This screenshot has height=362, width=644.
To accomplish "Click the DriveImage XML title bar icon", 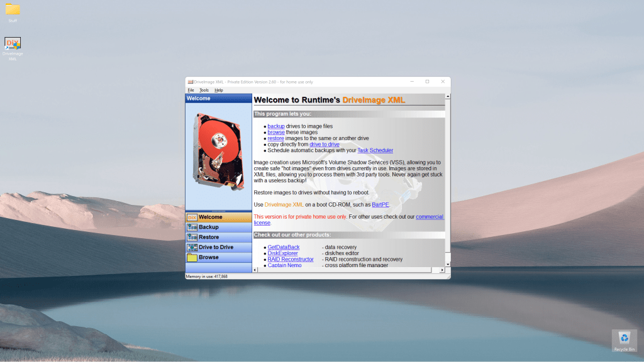I will [x=190, y=82].
